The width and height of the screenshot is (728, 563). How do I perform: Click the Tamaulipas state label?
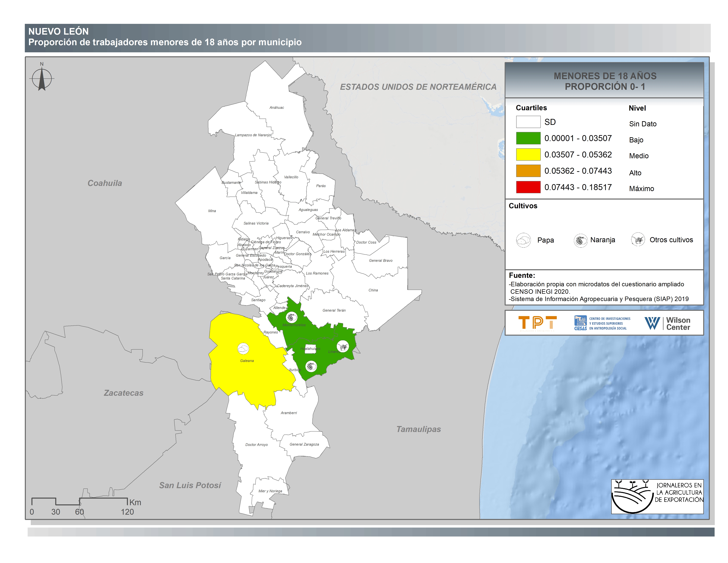(418, 429)
